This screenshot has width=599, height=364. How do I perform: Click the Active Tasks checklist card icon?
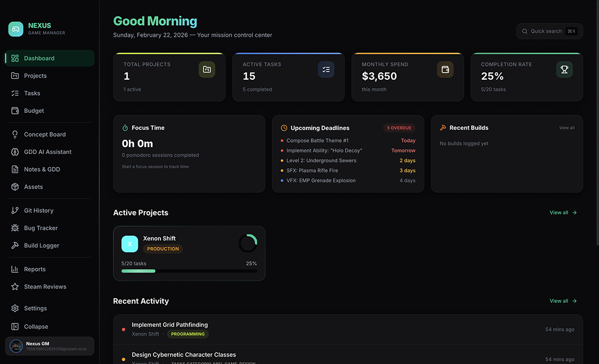(x=326, y=69)
